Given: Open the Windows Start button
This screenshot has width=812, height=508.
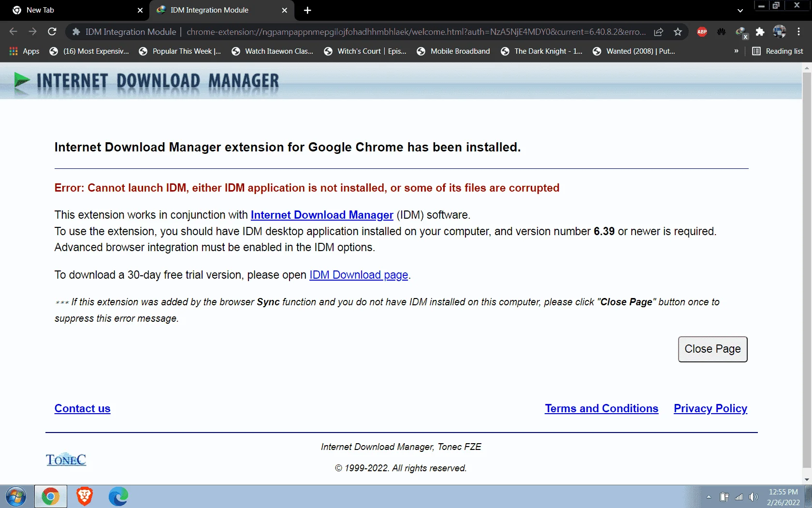Looking at the screenshot, I should point(16,496).
